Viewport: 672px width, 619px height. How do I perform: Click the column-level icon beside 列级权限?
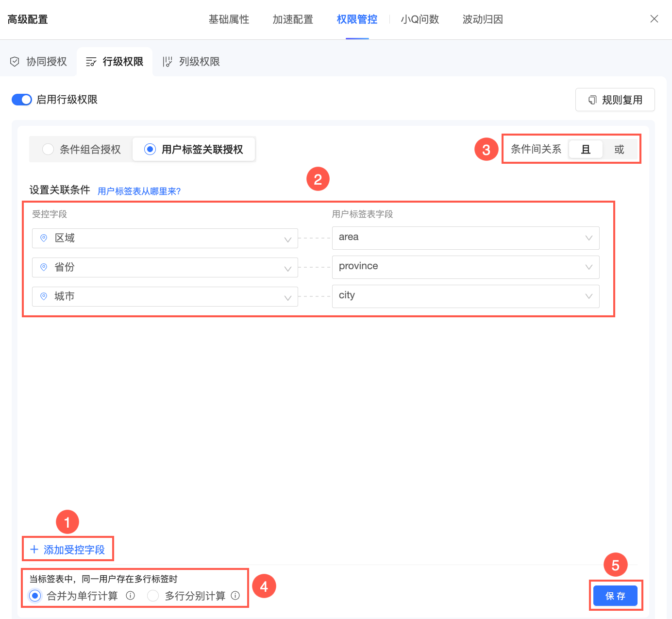coord(167,62)
